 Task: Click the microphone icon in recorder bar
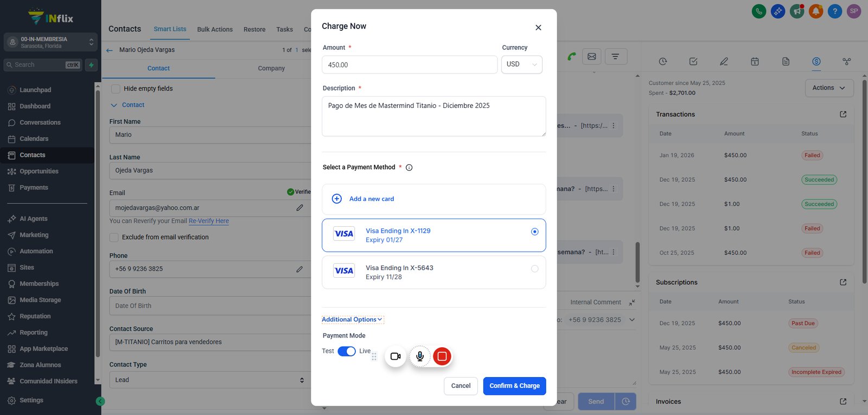point(419,356)
